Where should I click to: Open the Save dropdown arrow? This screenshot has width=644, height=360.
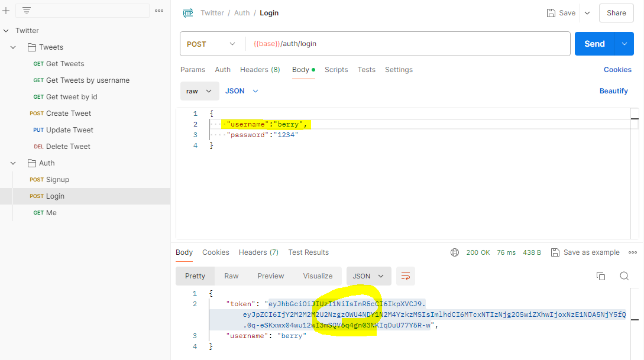pos(587,13)
